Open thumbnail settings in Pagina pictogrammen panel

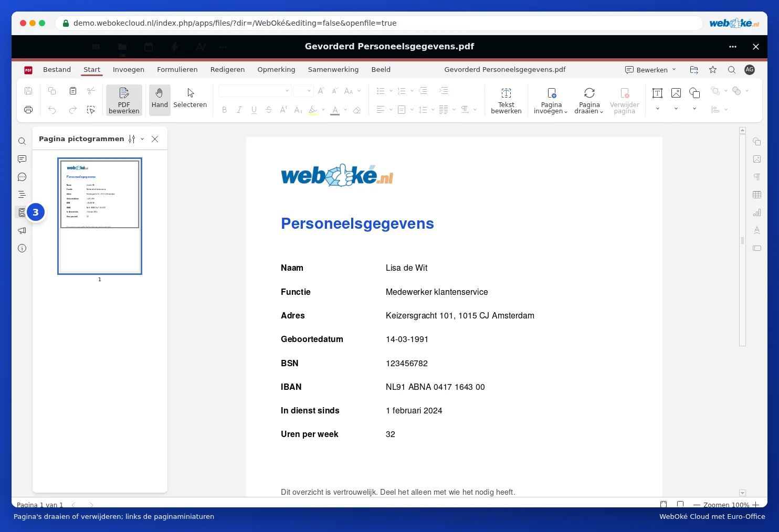[x=136, y=139]
